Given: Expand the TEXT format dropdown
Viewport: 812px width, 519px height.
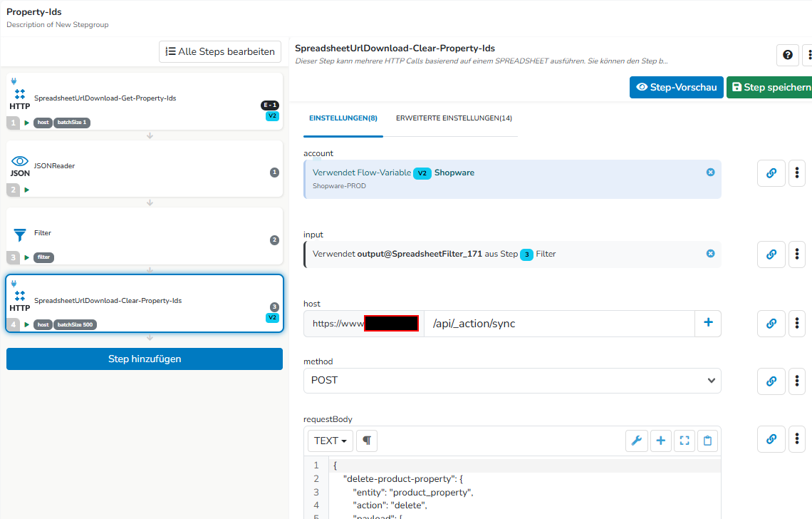Looking at the screenshot, I should point(330,441).
